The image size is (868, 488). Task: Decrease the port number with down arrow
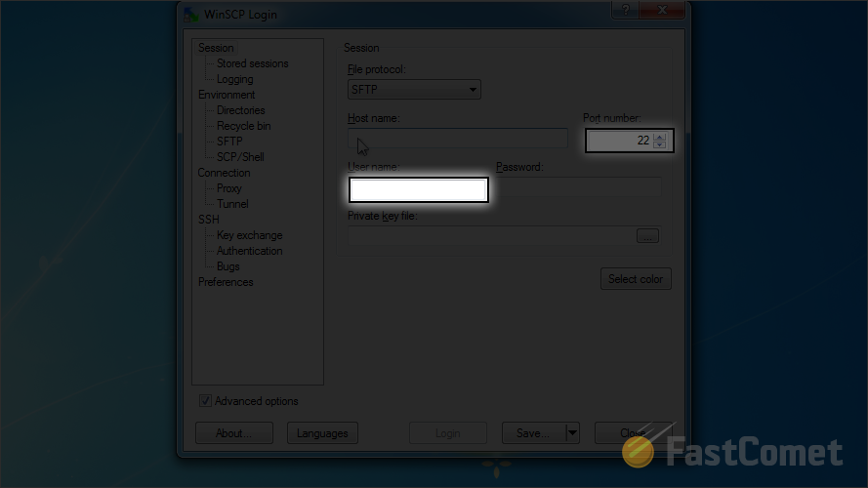coord(659,144)
